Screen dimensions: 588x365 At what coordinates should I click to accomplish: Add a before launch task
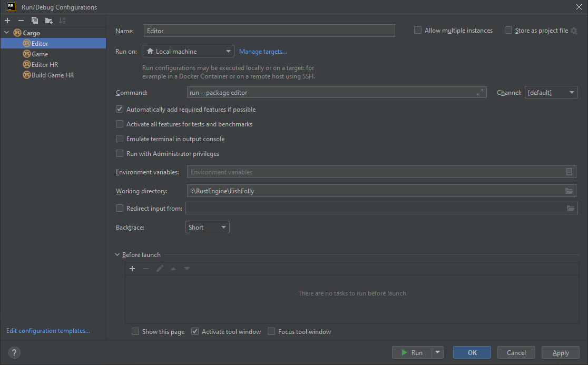[132, 269]
